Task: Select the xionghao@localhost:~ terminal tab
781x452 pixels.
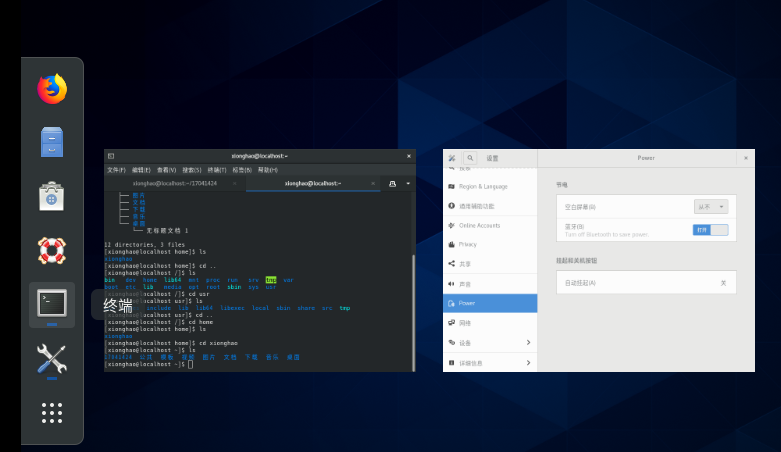Action: 313,183
